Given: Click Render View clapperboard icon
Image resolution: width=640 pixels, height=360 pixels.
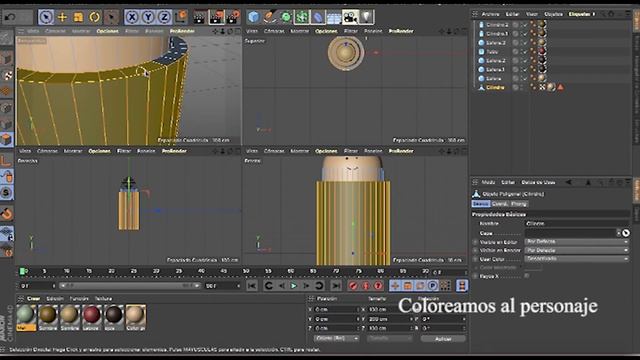Looking at the screenshot, I should point(200,17).
